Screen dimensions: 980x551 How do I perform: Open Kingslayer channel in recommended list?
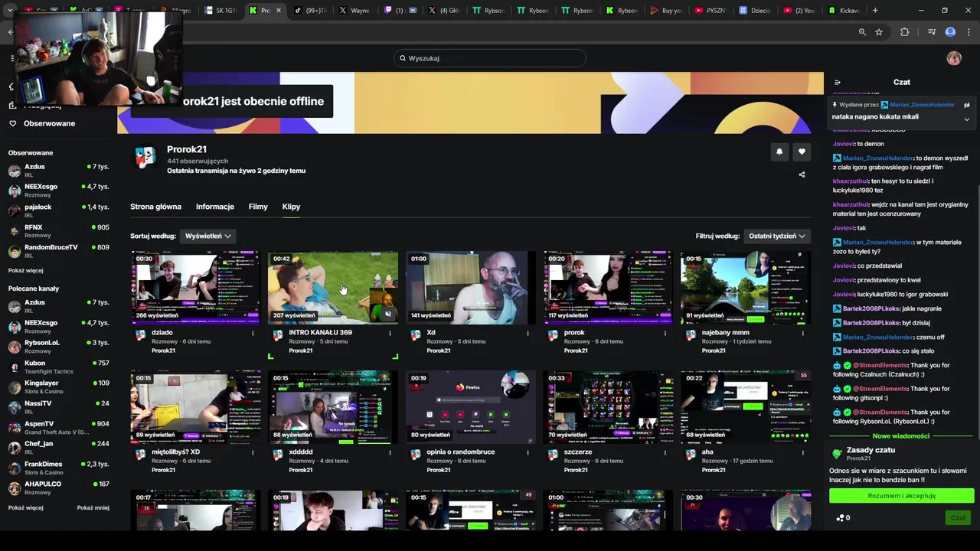58,386
